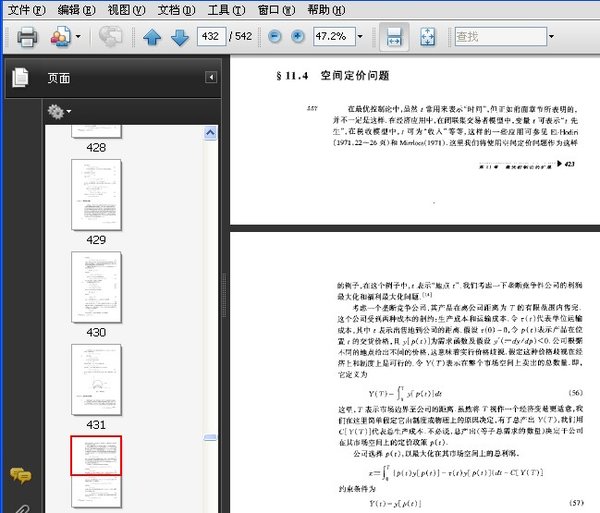
Task: Click the 428 page label
Action: [96, 148]
